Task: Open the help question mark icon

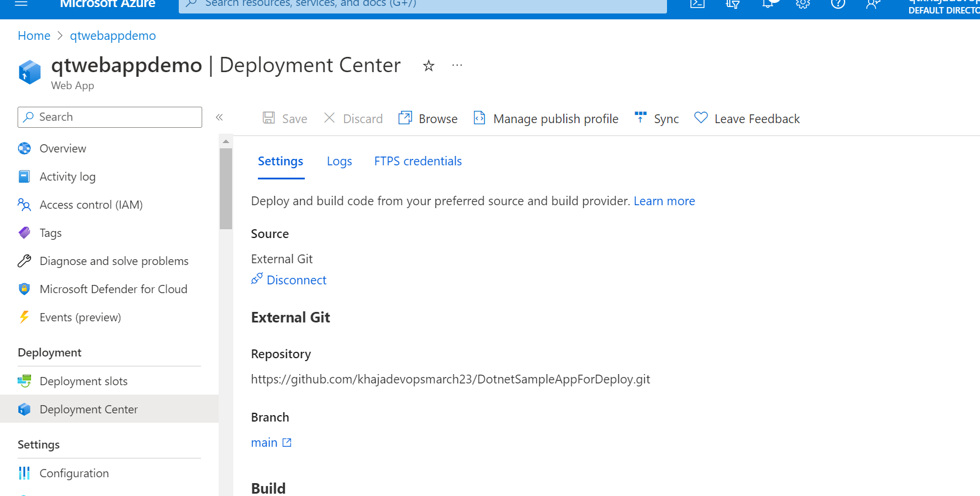Action: coord(838,4)
